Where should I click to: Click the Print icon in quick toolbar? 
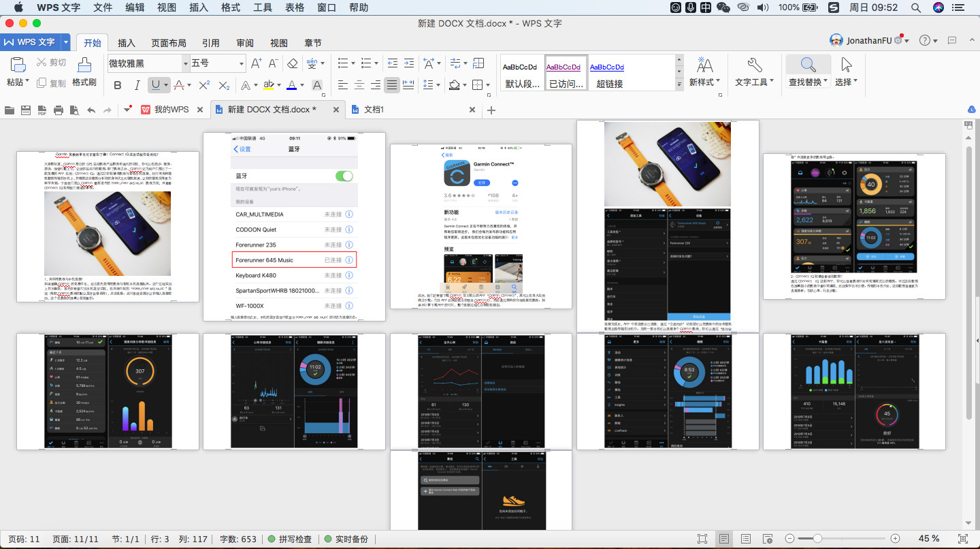coord(59,110)
